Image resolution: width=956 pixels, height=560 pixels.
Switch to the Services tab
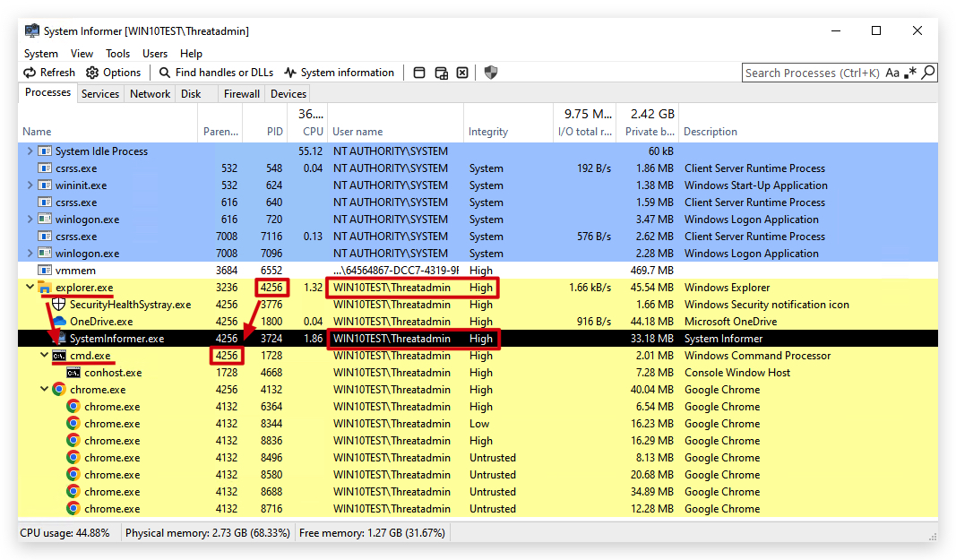click(x=100, y=94)
